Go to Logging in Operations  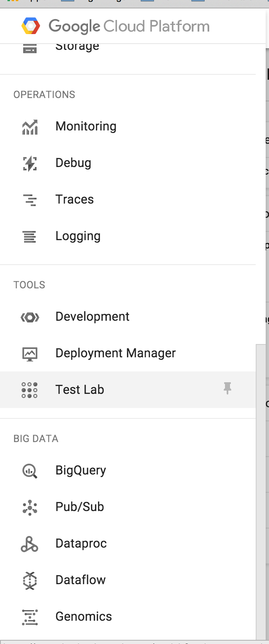pos(78,236)
